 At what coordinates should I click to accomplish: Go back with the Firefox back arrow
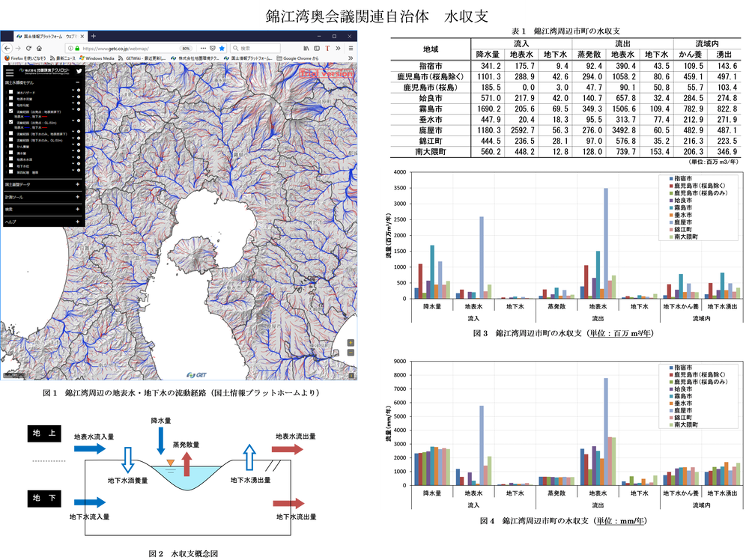[x=7, y=48]
